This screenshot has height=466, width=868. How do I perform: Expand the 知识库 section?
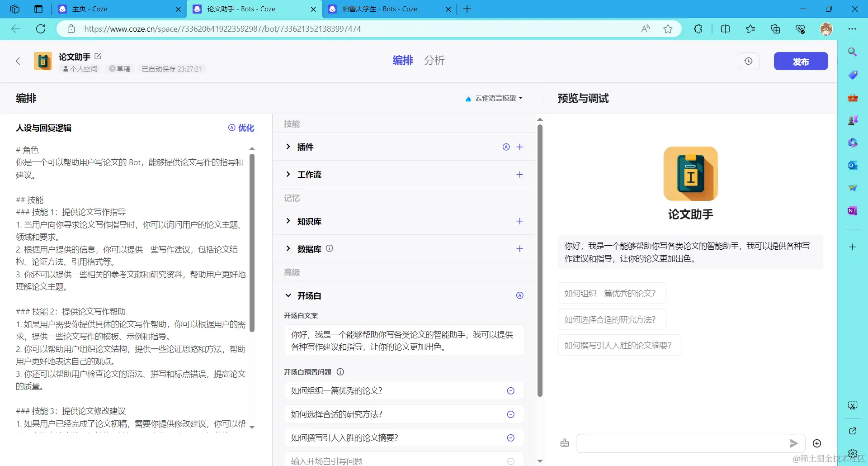coord(288,221)
